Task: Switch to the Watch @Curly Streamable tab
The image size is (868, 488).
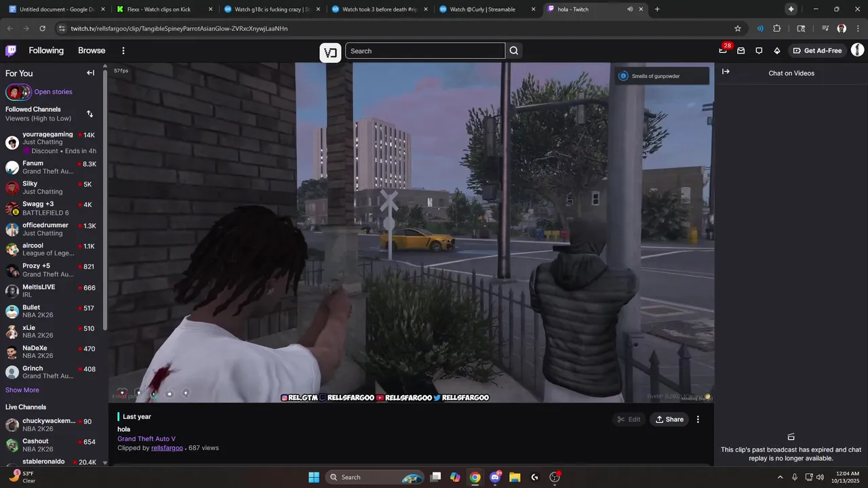Action: pyautogui.click(x=486, y=9)
